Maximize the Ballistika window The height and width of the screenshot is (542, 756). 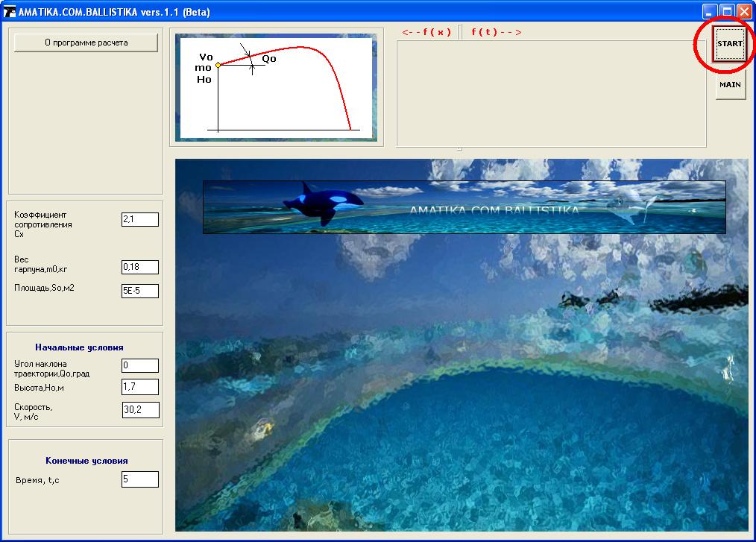[x=727, y=12]
